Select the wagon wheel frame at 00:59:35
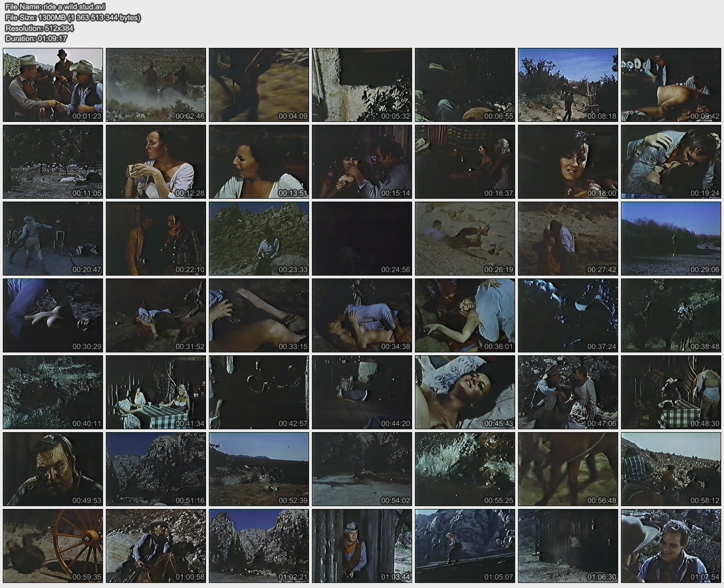 [53, 546]
